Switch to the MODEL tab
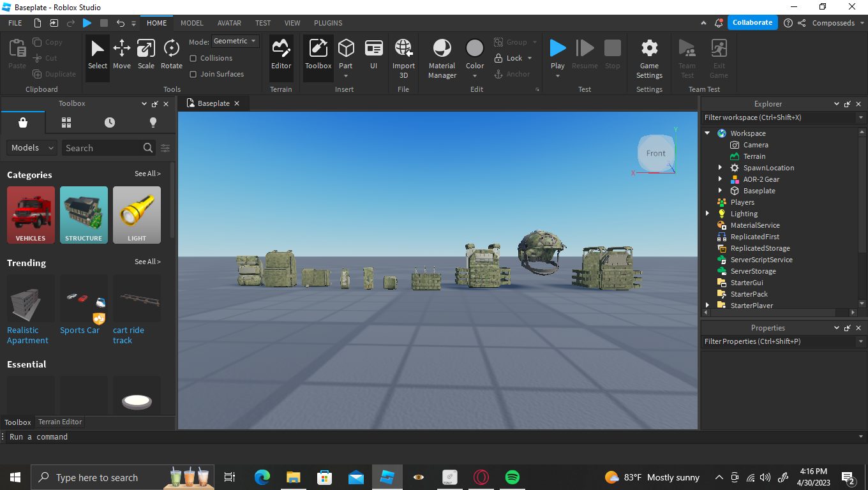This screenshot has width=868, height=490. coord(192,23)
